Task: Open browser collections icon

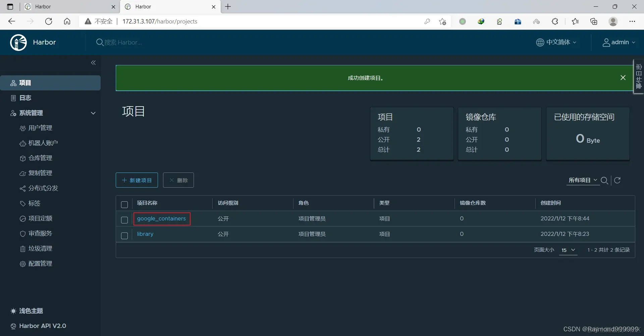Action: (x=594, y=21)
